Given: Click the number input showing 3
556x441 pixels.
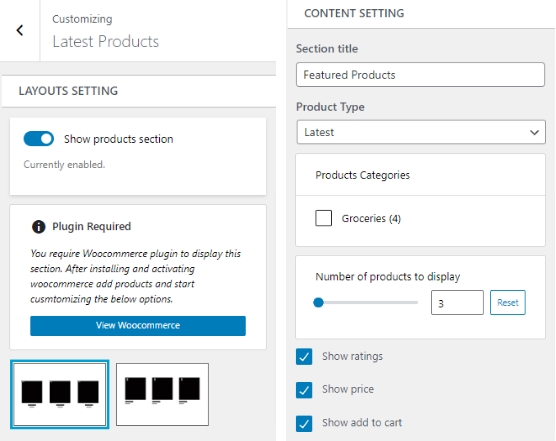Looking at the screenshot, I should pyautogui.click(x=457, y=303).
